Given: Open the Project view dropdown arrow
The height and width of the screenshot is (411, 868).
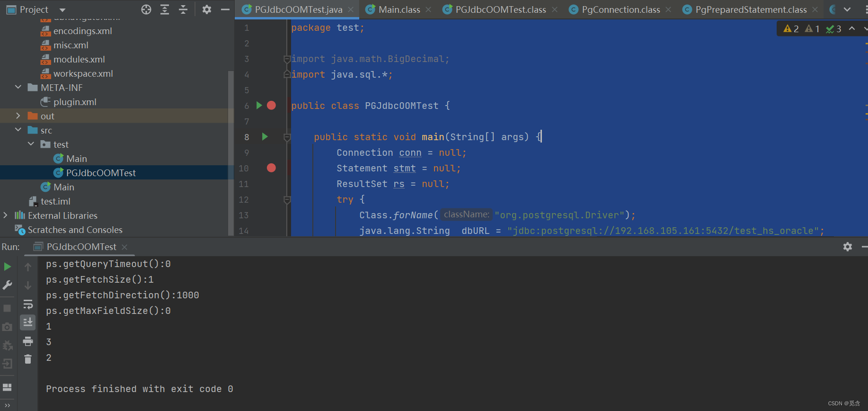Looking at the screenshot, I should click(x=62, y=10).
